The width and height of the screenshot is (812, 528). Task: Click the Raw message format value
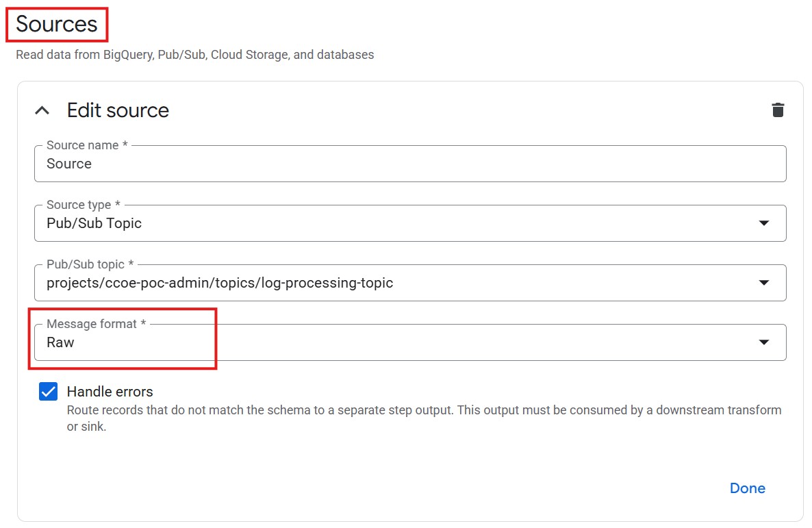[60, 342]
